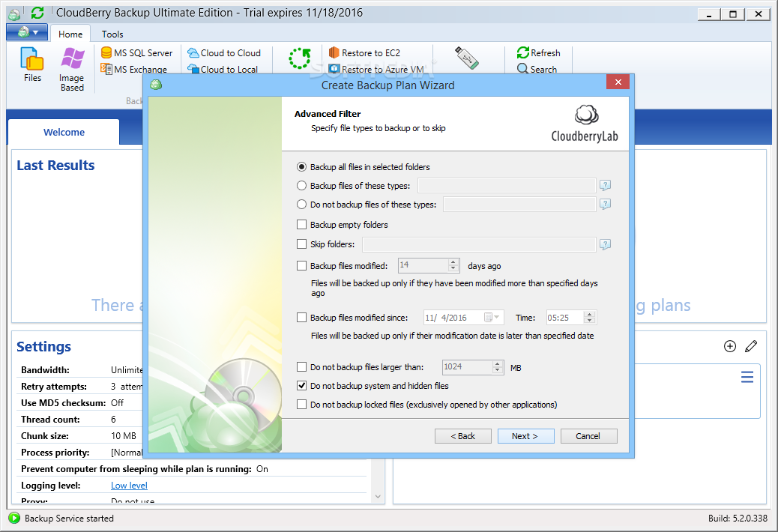The height and width of the screenshot is (532, 778).
Task: Click the Last Results heading
Action: (x=55, y=165)
